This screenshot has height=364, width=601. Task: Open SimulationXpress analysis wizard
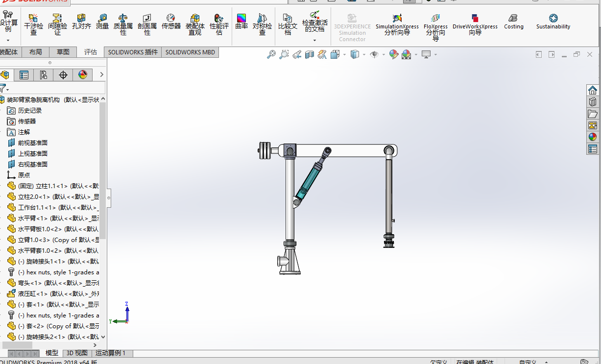[x=397, y=25]
